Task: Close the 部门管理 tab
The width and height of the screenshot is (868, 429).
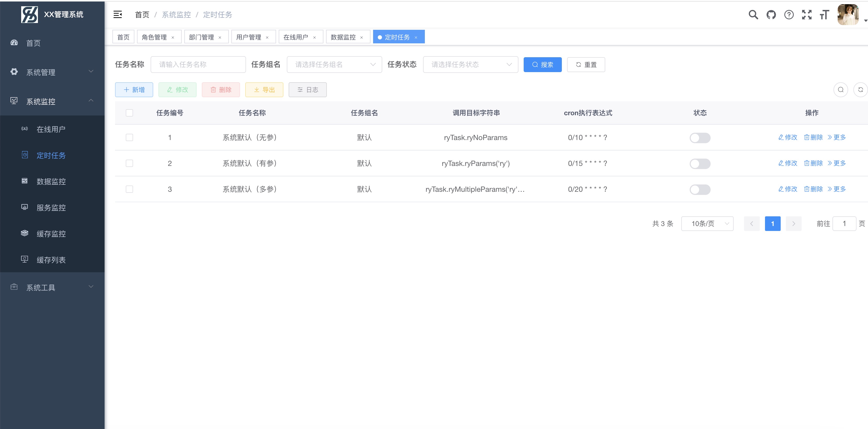Action: pyautogui.click(x=220, y=37)
